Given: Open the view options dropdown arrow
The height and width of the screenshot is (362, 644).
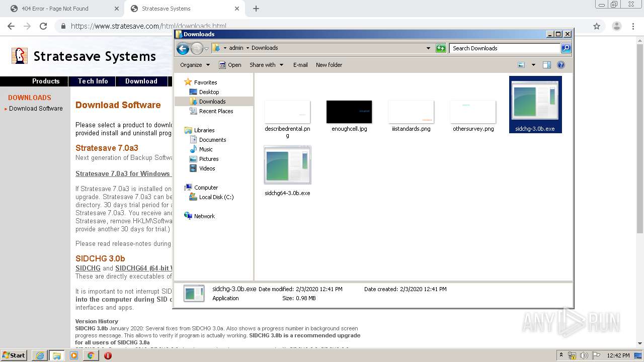Looking at the screenshot, I should click(533, 65).
